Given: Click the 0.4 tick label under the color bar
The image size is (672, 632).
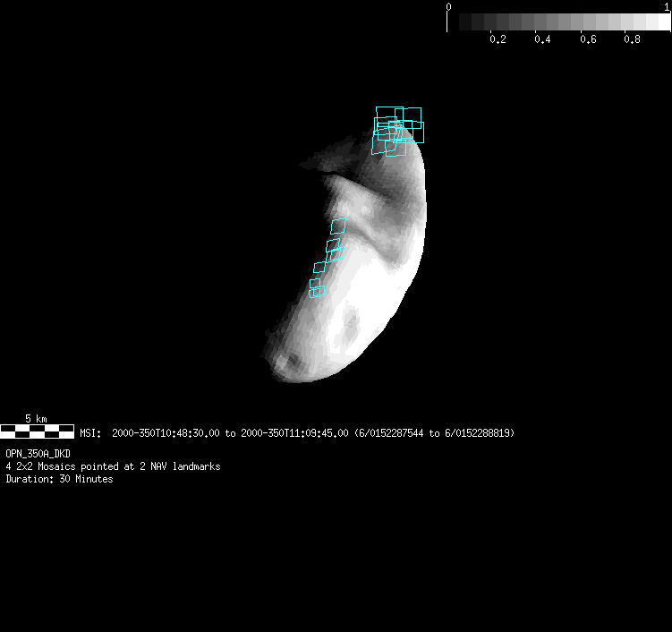Looking at the screenshot, I should tap(542, 40).
